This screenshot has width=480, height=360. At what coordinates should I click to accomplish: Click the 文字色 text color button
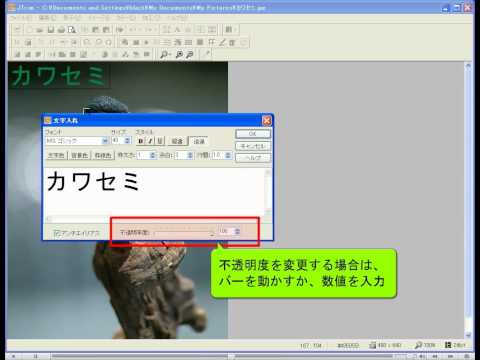click(x=56, y=155)
